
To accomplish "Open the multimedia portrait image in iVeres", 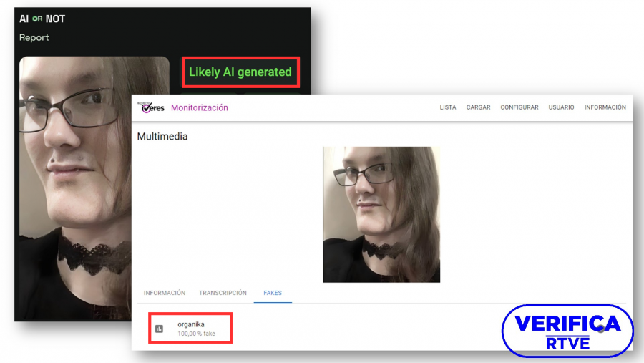I will (x=381, y=214).
